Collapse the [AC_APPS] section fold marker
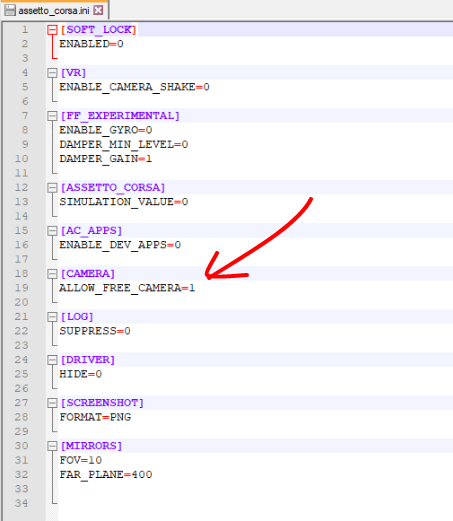The image size is (453, 521). coord(52,231)
